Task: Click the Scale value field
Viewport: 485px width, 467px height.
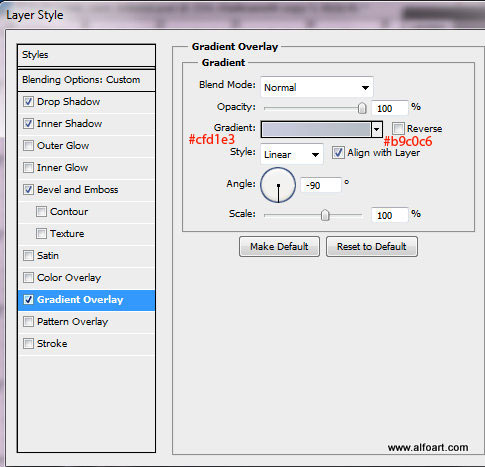Action: (x=390, y=215)
